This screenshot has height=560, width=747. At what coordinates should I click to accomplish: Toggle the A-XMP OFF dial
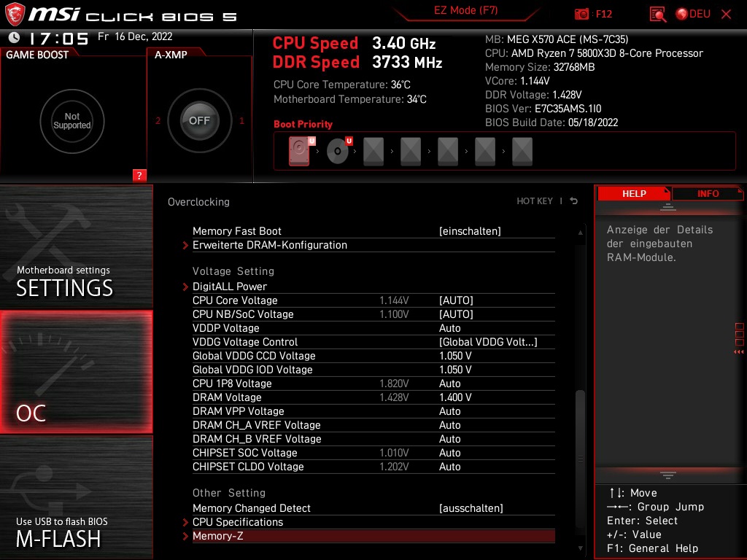tap(199, 120)
